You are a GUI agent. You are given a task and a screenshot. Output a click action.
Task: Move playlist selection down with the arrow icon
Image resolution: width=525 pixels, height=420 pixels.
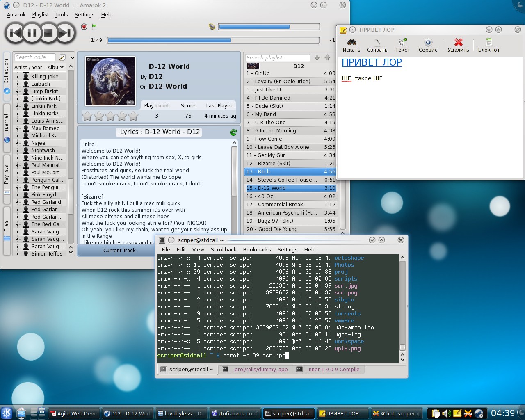[317, 58]
